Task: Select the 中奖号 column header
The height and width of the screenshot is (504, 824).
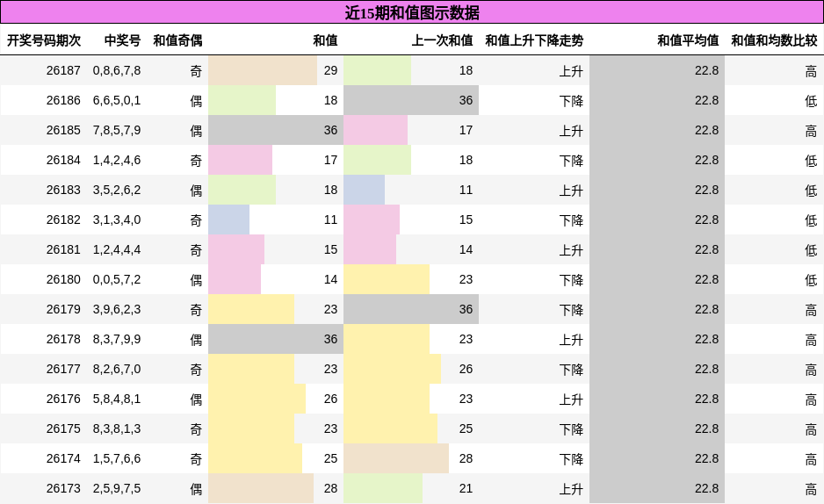Action: pyautogui.click(x=122, y=40)
